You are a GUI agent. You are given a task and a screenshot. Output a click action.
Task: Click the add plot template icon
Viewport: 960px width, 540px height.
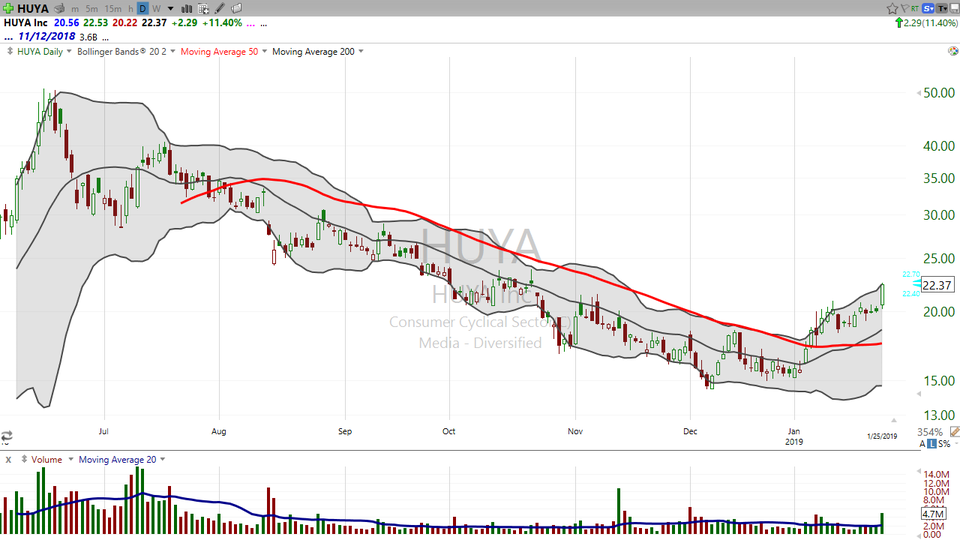click(x=203, y=9)
